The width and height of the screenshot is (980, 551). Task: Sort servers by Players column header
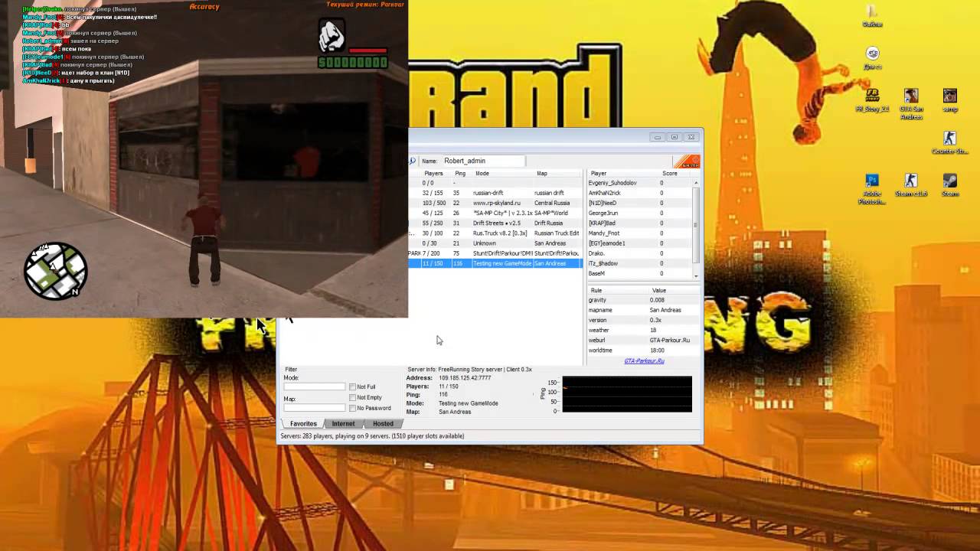click(x=433, y=174)
